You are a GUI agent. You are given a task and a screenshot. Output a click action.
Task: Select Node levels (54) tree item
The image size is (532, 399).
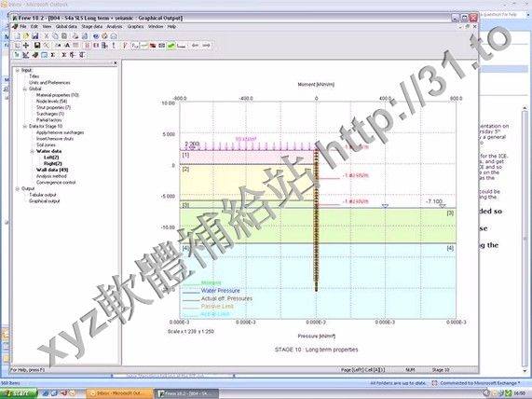coord(51,102)
